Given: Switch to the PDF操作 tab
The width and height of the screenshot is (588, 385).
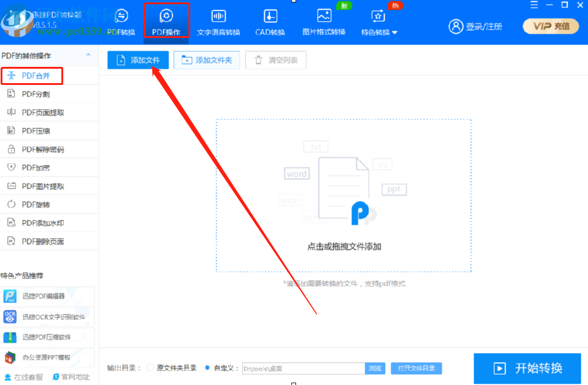Looking at the screenshot, I should click(167, 21).
